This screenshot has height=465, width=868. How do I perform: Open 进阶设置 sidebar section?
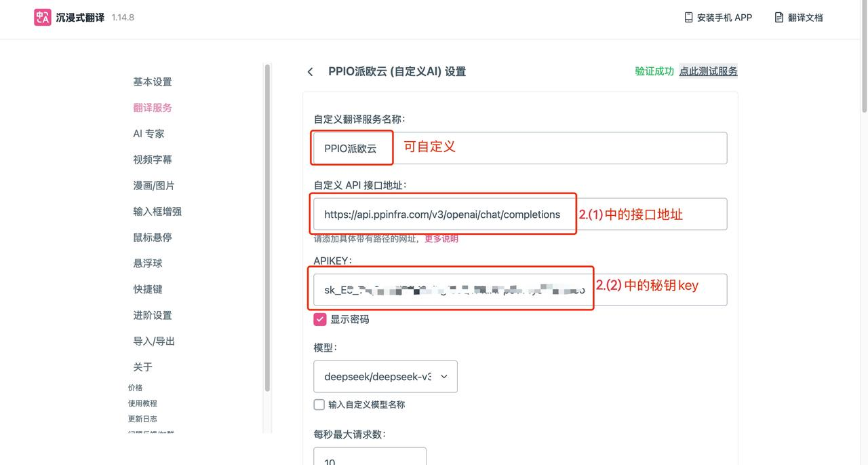tap(153, 316)
